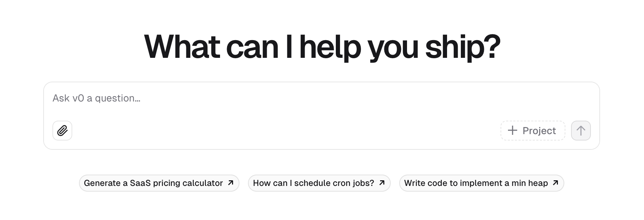Click the arrow icon on min heap suggestion
644x220 pixels.
(x=555, y=183)
